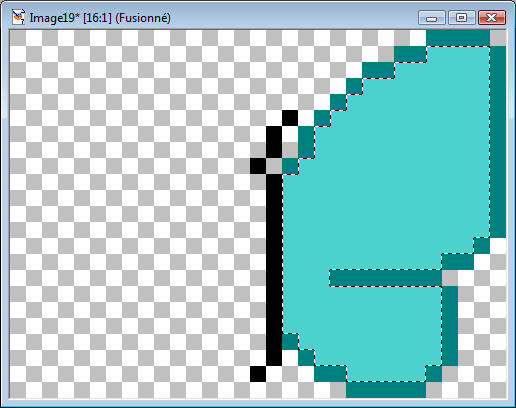Click the two-pixel-tall teal block near black line top
The width and height of the screenshot is (516, 408).
pos(306,142)
